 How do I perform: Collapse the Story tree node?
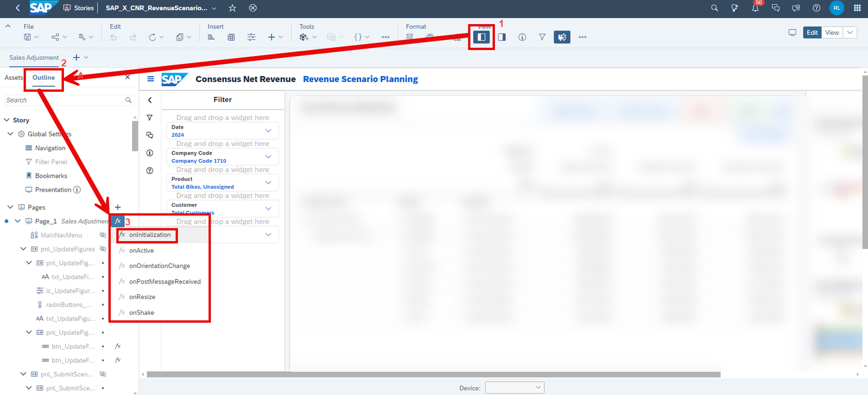pyautogui.click(x=7, y=120)
